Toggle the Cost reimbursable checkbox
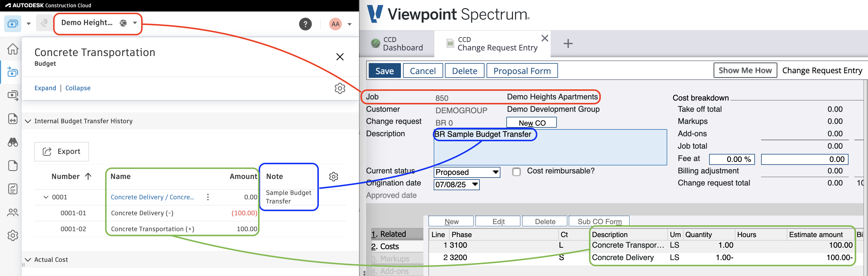The image size is (868, 276). pyautogui.click(x=516, y=172)
